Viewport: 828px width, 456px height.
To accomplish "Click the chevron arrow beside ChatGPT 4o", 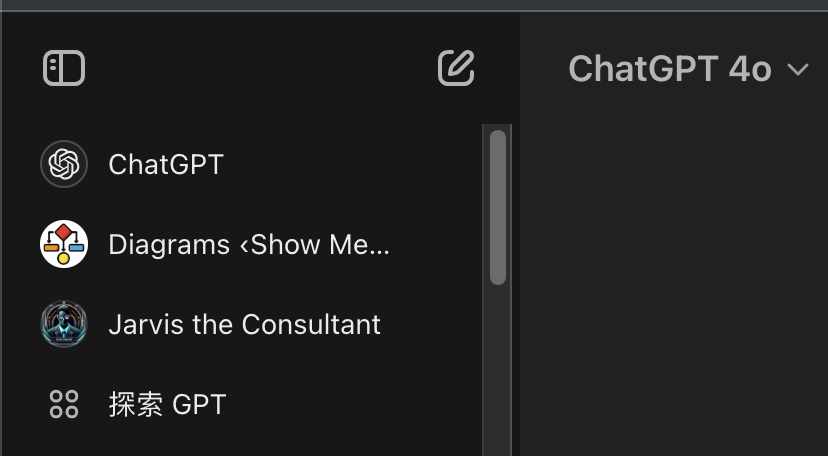I will tap(797, 70).
